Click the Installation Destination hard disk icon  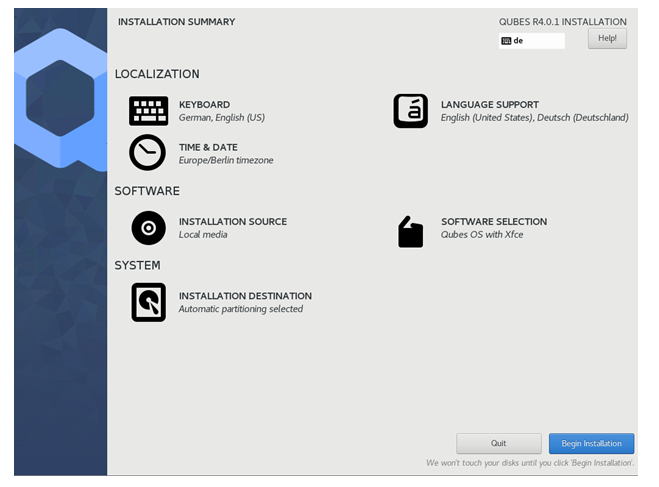148,302
